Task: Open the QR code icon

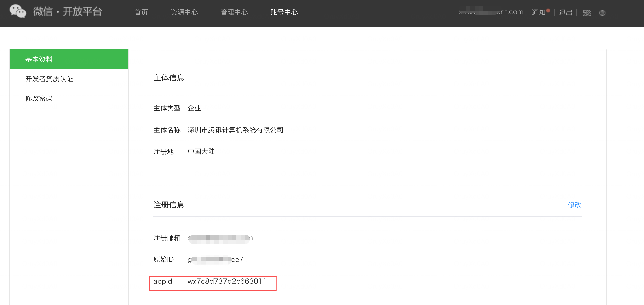Action: click(x=586, y=13)
